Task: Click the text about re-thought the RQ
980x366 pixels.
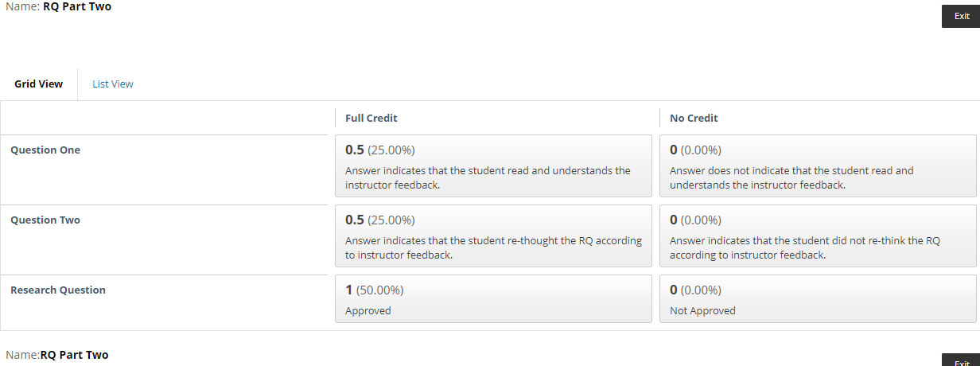Action: click(x=493, y=247)
